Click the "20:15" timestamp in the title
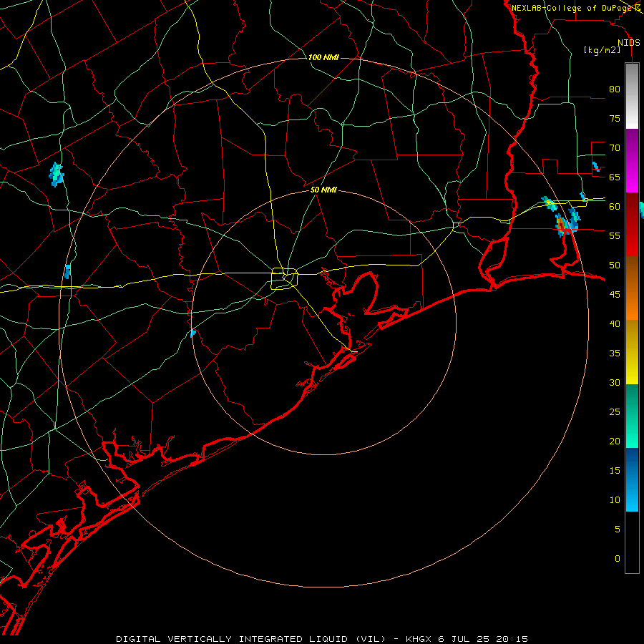Viewport: 644px width, 644px height. coord(512,639)
